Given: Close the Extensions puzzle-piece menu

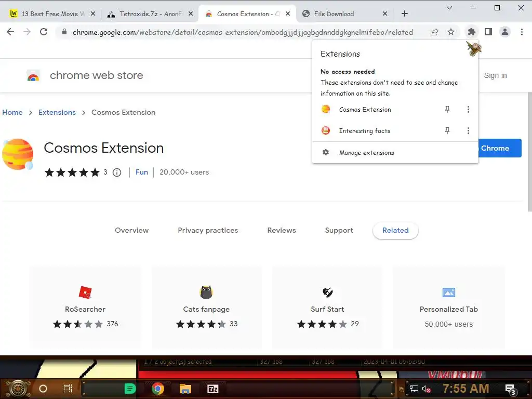Looking at the screenshot, I should [471, 32].
